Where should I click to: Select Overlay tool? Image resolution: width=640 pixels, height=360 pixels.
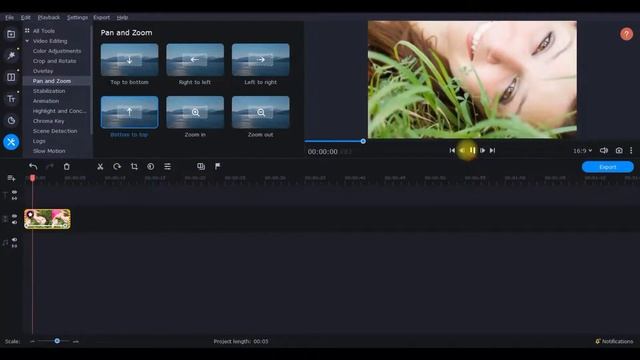point(43,71)
